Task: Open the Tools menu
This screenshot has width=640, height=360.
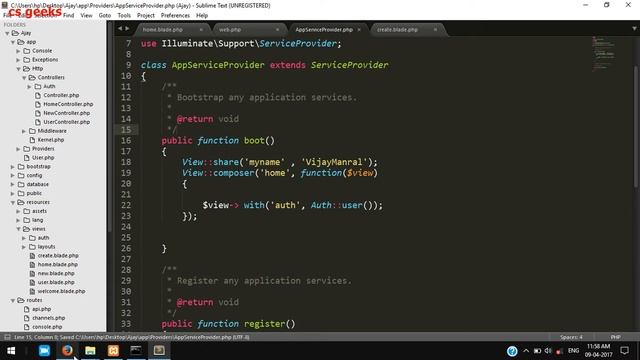Action: point(124,16)
